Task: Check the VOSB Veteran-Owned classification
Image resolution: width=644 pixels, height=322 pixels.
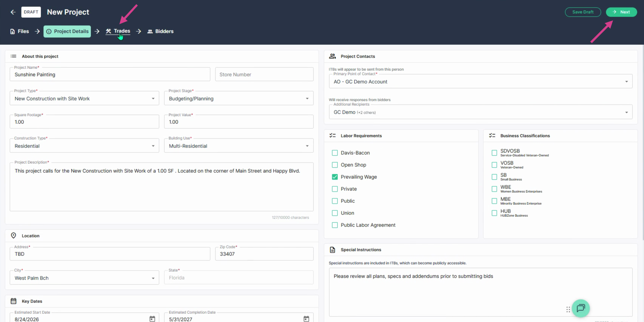Action: (494, 165)
